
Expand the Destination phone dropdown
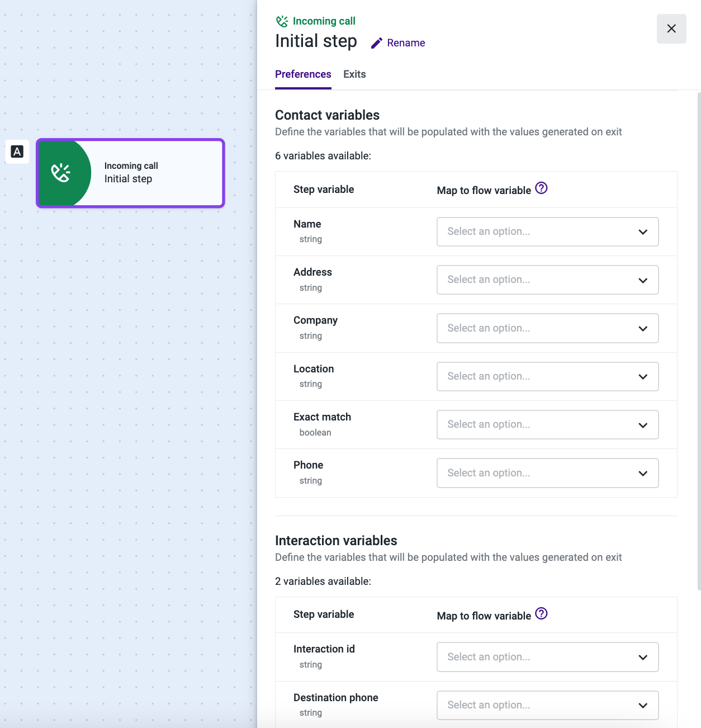pos(547,705)
